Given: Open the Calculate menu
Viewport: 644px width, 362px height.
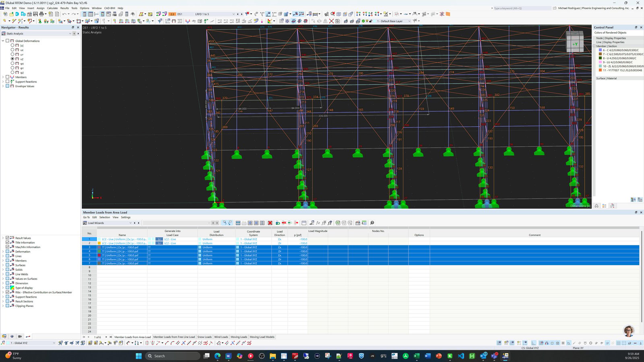Looking at the screenshot, I should coord(52,8).
